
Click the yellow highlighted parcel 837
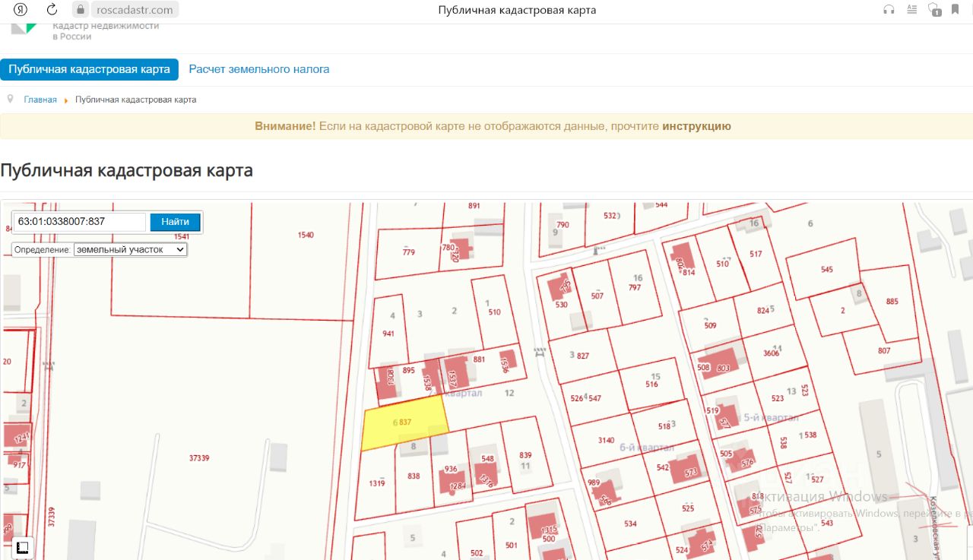[404, 422]
